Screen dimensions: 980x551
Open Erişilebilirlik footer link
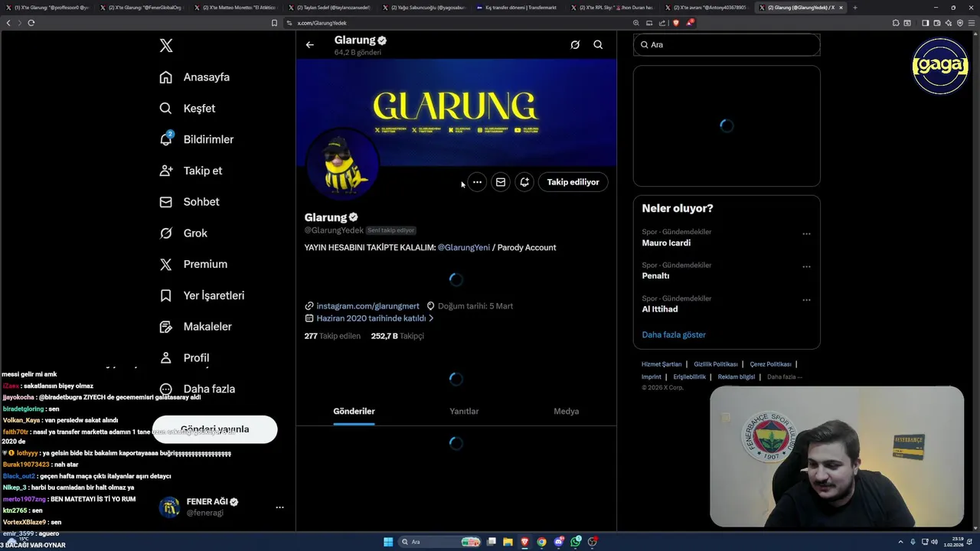690,377
